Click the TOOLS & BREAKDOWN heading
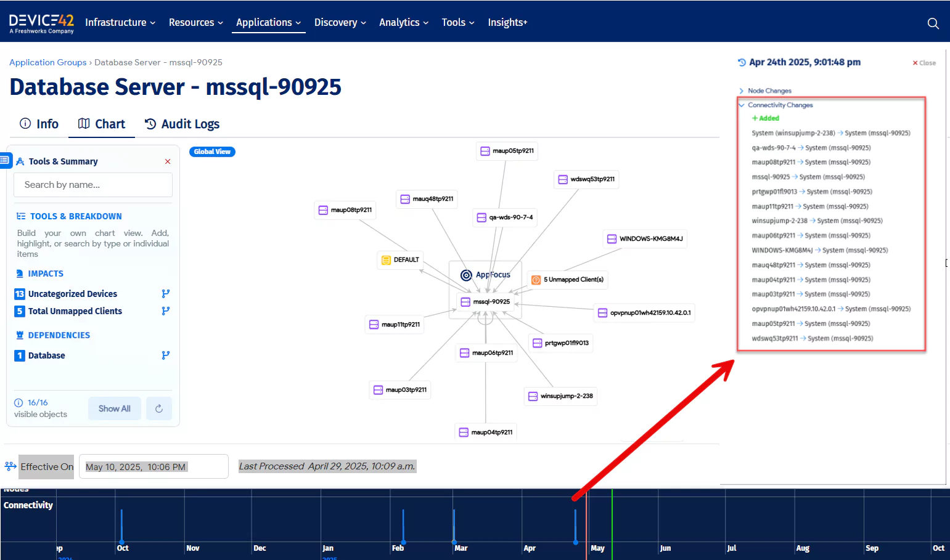This screenshot has width=950, height=560. pyautogui.click(x=76, y=216)
